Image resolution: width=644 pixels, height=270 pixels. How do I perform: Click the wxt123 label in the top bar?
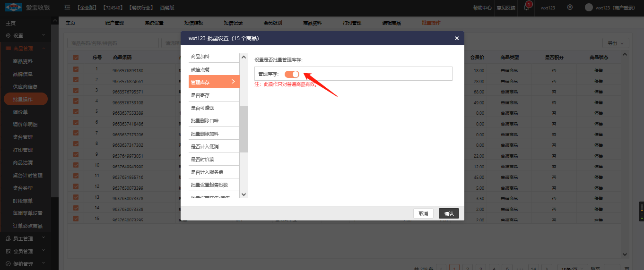point(548,8)
